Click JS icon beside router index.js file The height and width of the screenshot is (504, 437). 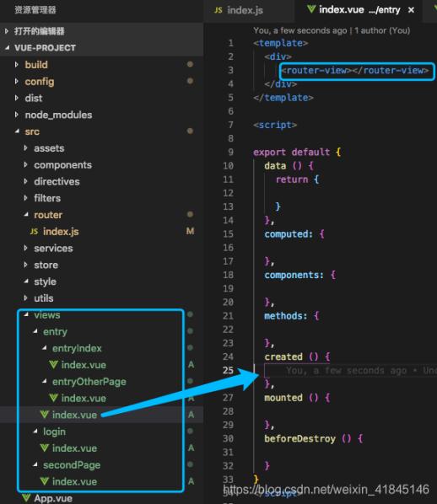pos(34,232)
